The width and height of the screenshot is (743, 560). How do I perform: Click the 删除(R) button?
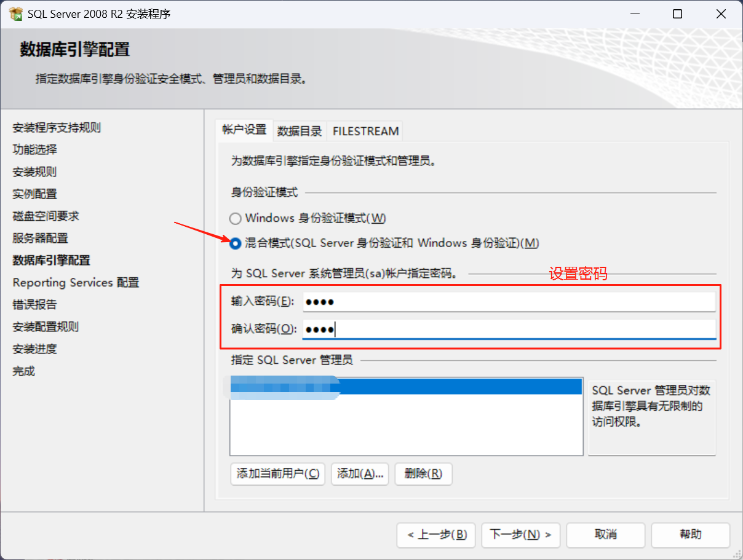(x=423, y=474)
